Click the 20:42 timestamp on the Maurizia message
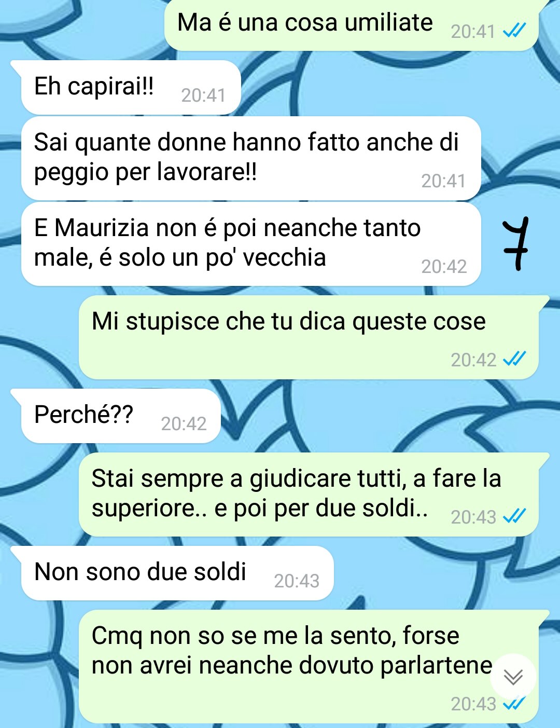The image size is (560, 728). (444, 267)
